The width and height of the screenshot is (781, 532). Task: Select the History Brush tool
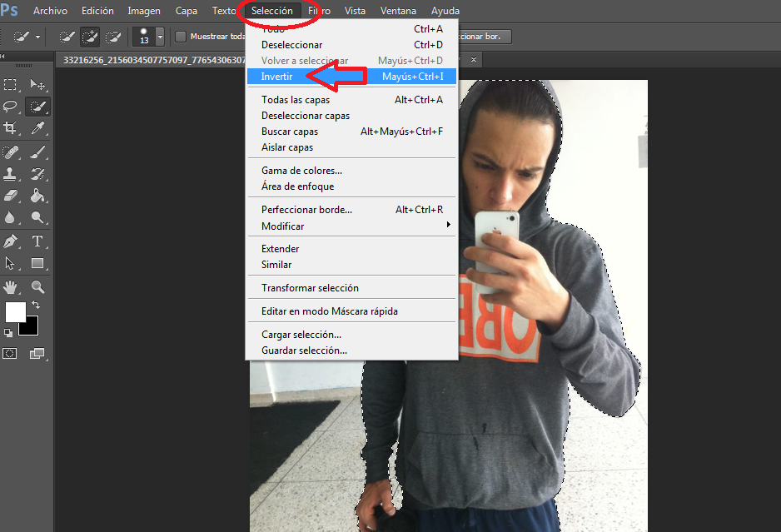[37, 173]
